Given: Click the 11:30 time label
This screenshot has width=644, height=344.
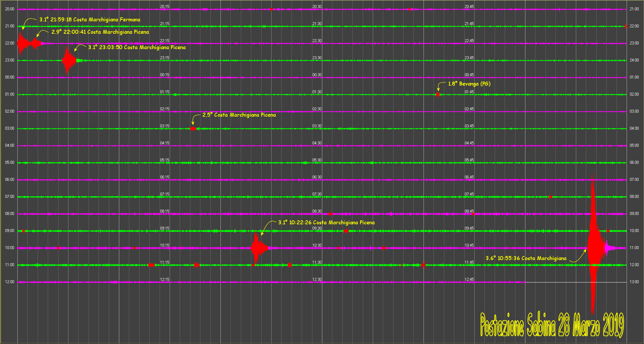Looking at the screenshot, I should (x=317, y=262).
